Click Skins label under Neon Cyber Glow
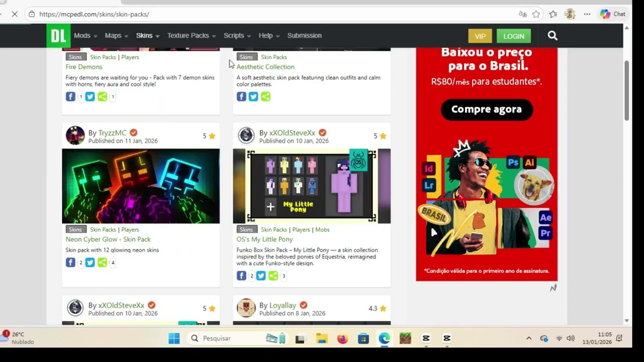Screen dimensions: 644x362 click(75, 229)
